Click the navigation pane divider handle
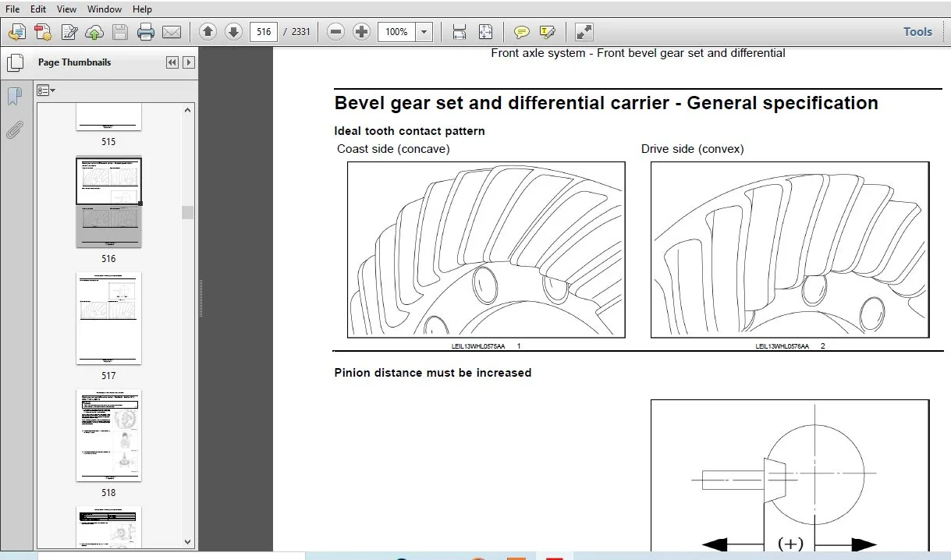 coord(201,298)
